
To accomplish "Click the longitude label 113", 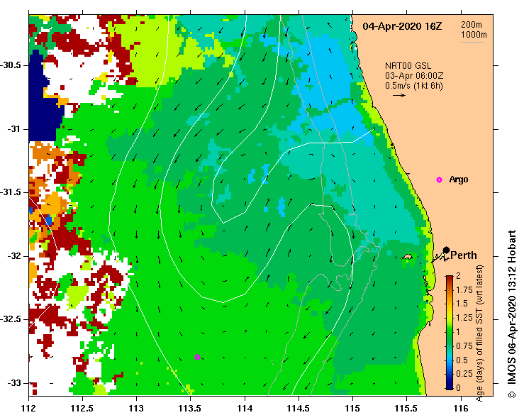I will point(137,409).
